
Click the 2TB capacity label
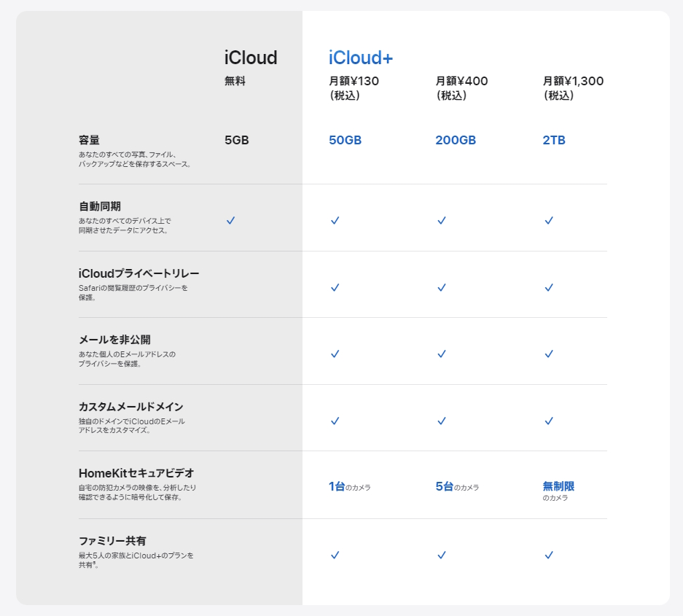[554, 139]
